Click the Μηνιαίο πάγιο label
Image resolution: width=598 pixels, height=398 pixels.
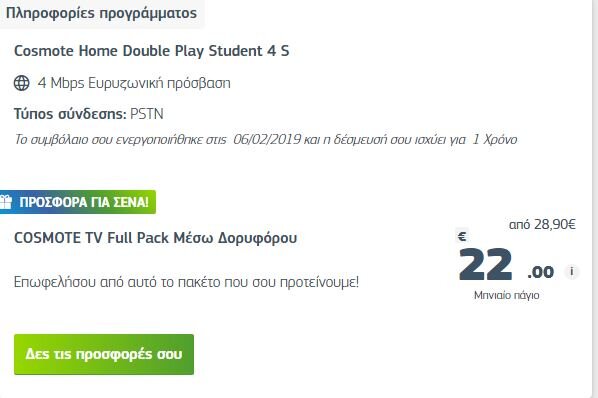pos(506,295)
